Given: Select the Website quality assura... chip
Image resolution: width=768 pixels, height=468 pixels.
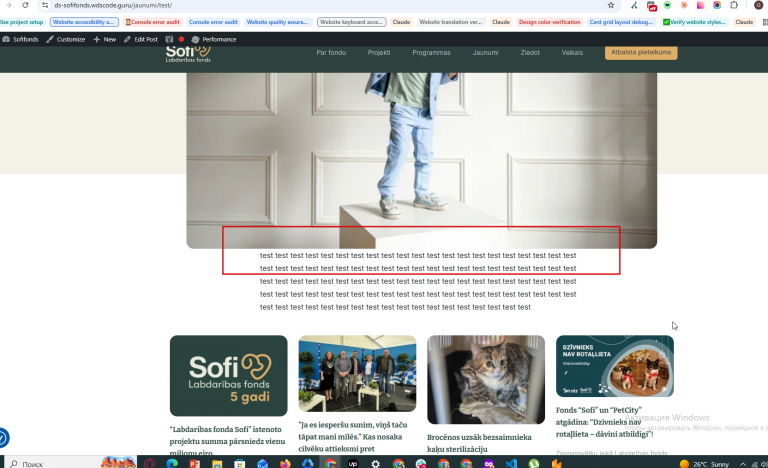Looking at the screenshot, I should click(x=277, y=22).
